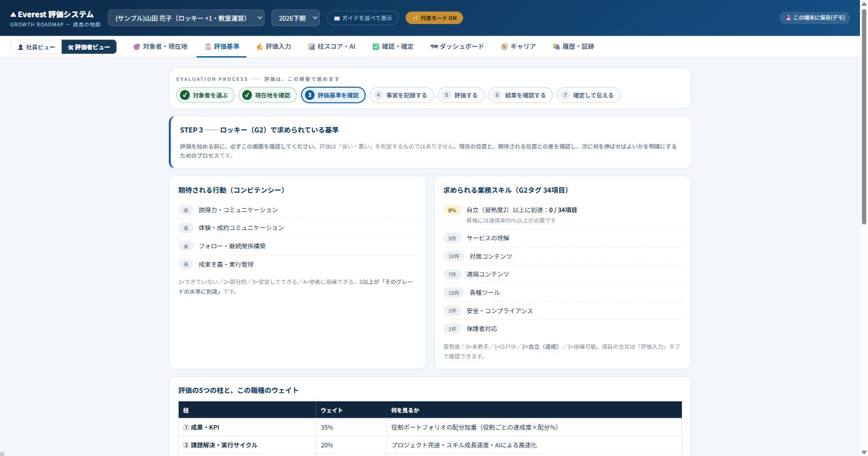Click the 0% badge for 自立 attainment

click(x=452, y=211)
